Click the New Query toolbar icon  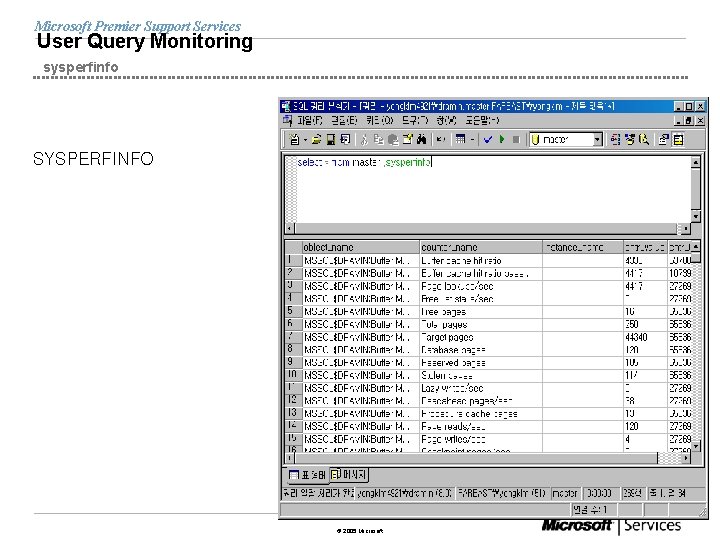tap(294, 140)
